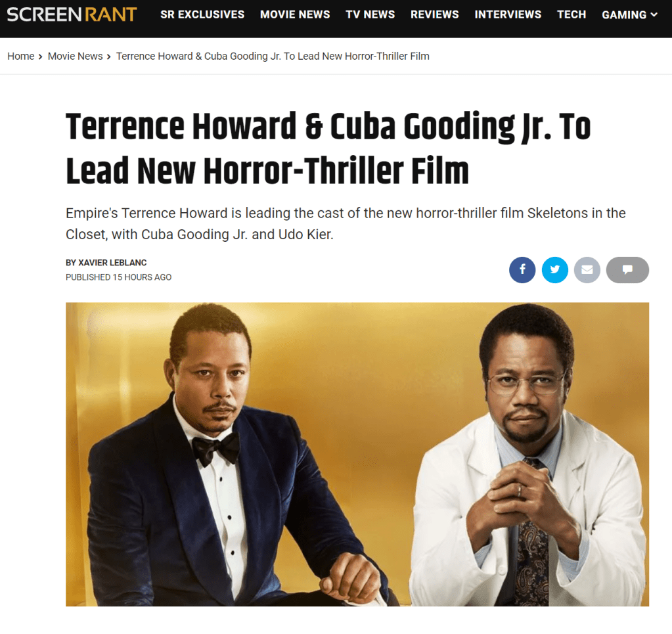This screenshot has width=672, height=634.
Task: Click the article title breadcrumb
Action: click(x=273, y=56)
